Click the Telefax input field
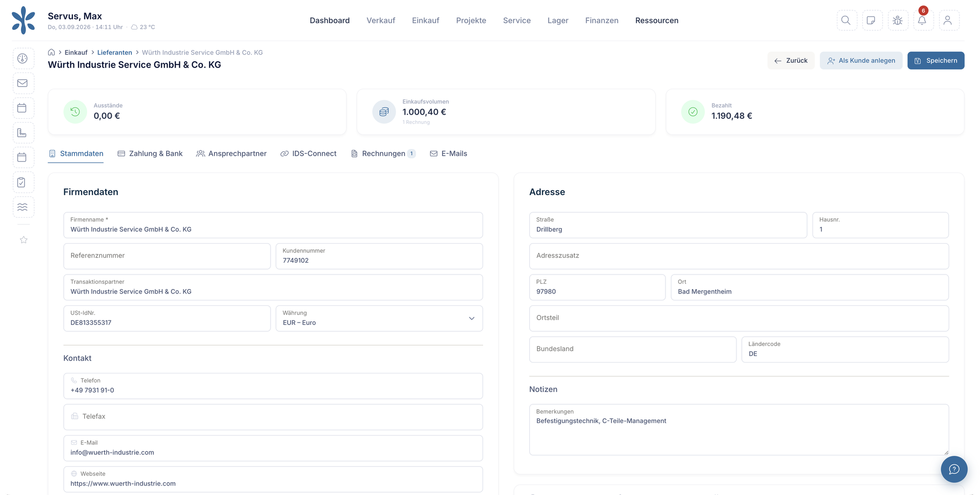This screenshot has width=980, height=495. point(273,417)
